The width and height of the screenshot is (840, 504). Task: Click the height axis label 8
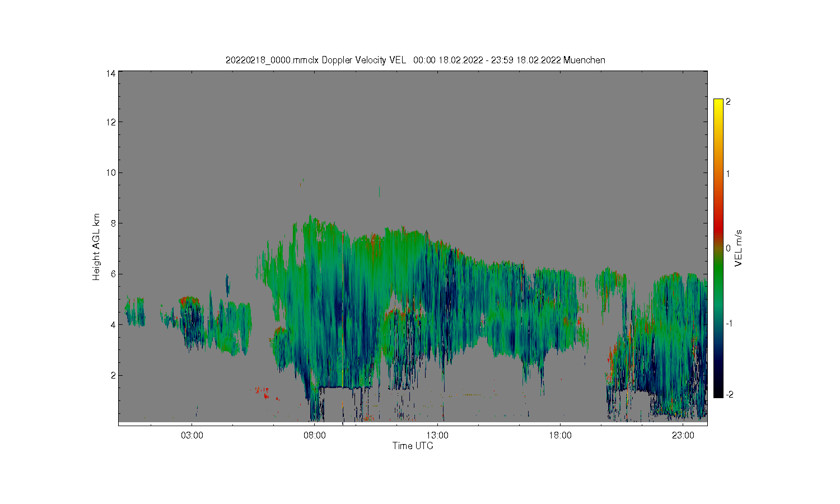[113, 223]
